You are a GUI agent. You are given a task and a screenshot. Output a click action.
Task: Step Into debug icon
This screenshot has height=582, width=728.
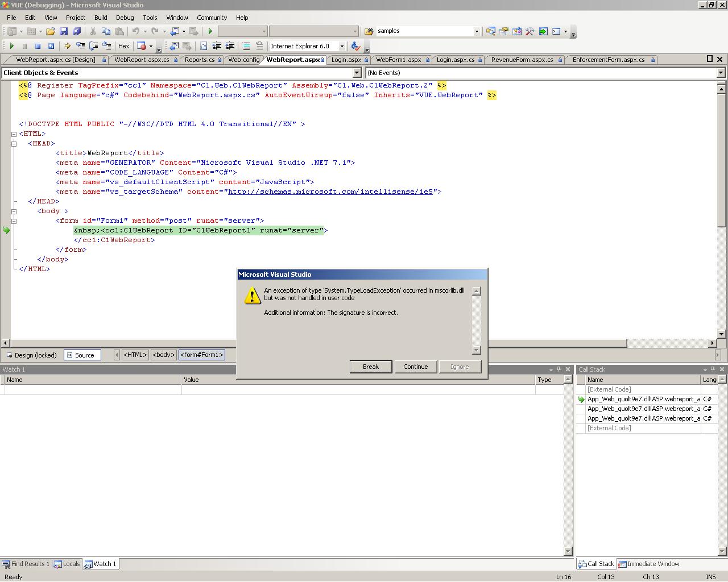tap(80, 46)
